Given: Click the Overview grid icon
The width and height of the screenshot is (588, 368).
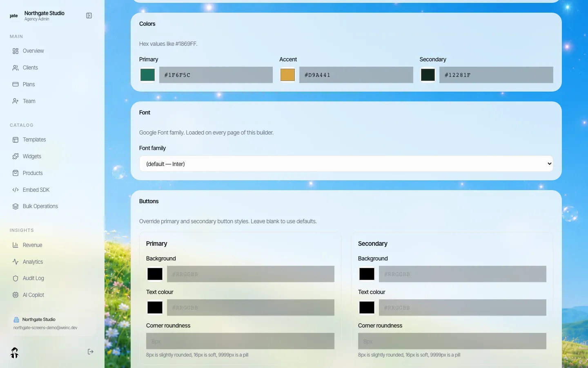Looking at the screenshot, I should [16, 51].
